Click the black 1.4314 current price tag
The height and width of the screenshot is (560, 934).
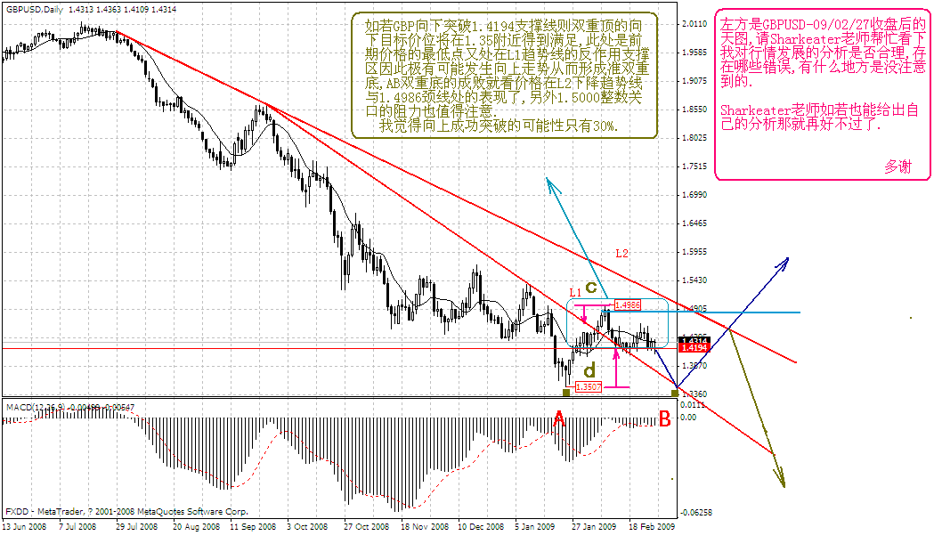tap(694, 340)
